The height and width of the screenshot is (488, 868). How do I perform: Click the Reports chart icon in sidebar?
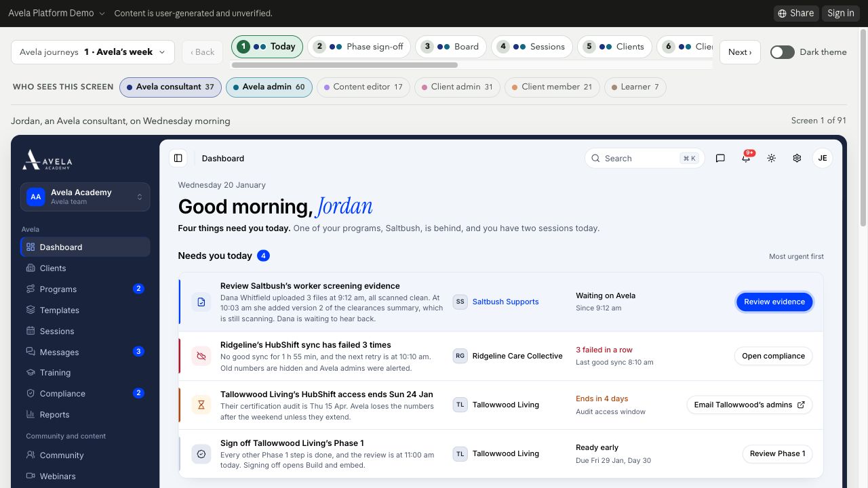(x=31, y=414)
